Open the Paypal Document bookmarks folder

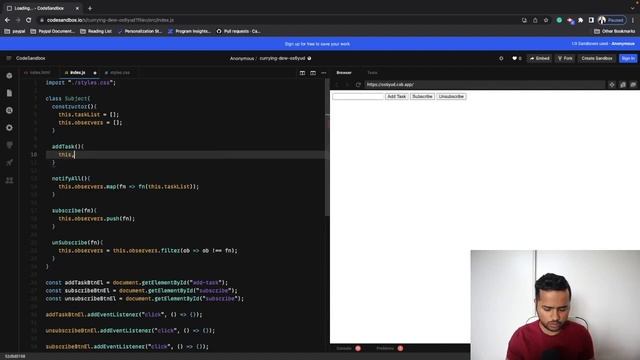click(52, 31)
